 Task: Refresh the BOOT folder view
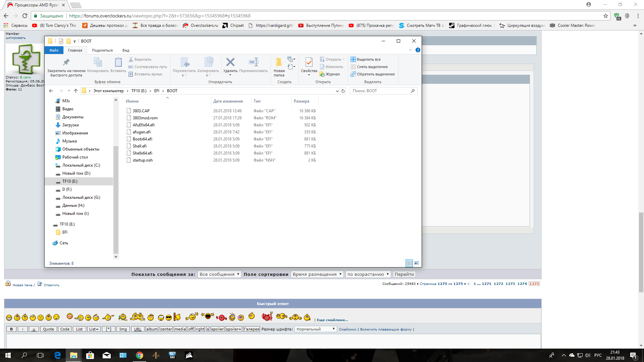pos(343,91)
